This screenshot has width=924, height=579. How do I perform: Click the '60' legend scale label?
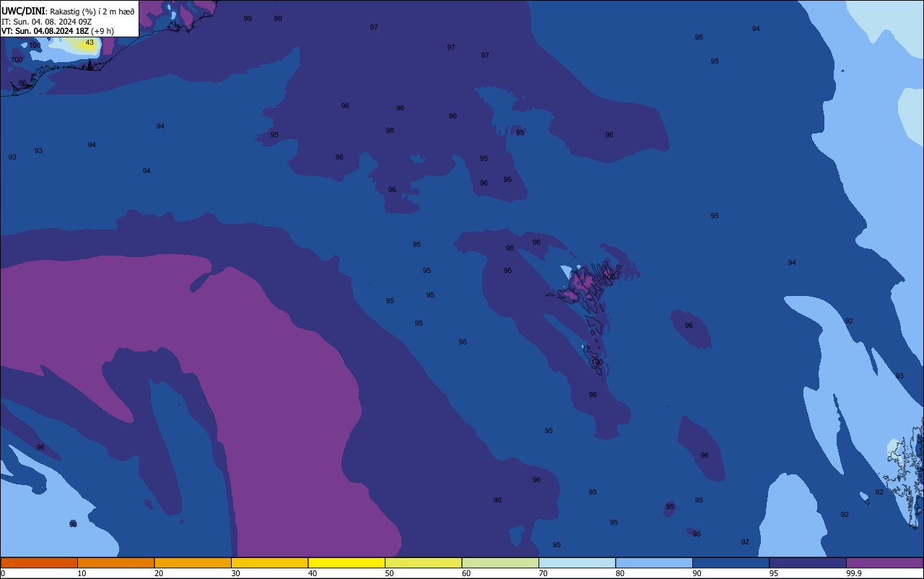(x=466, y=573)
